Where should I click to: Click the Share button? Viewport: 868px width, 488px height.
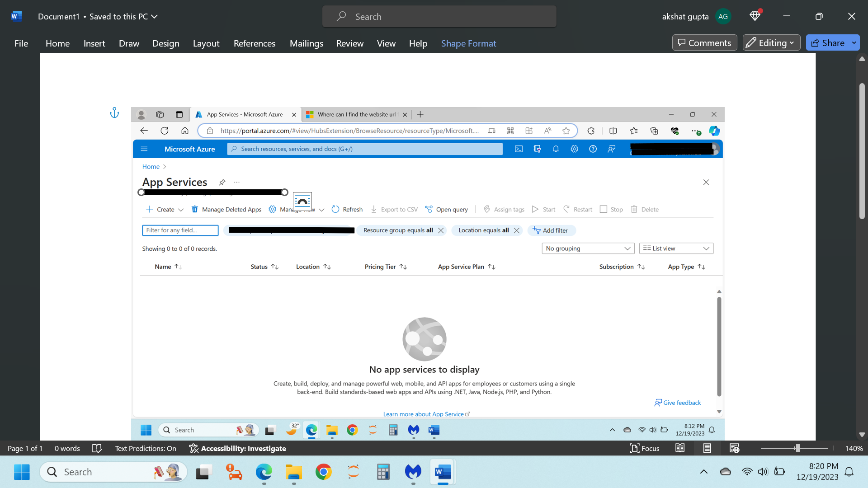[828, 43]
